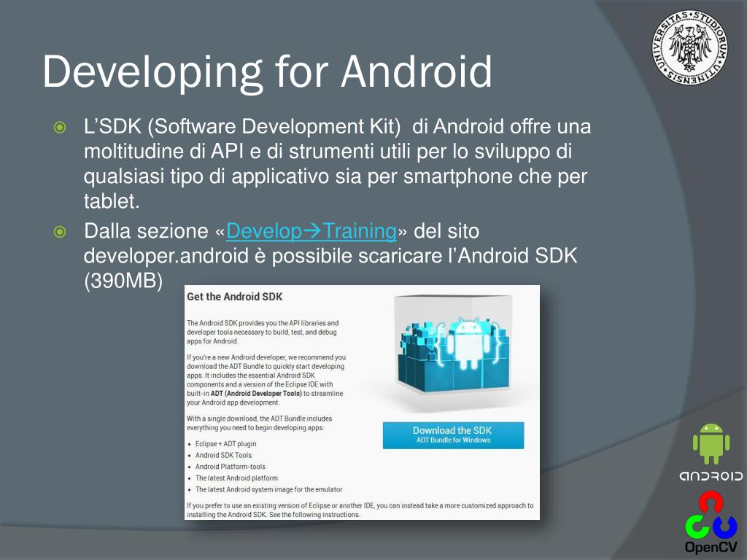Click 'The latest Android system image' list item

click(x=268, y=489)
